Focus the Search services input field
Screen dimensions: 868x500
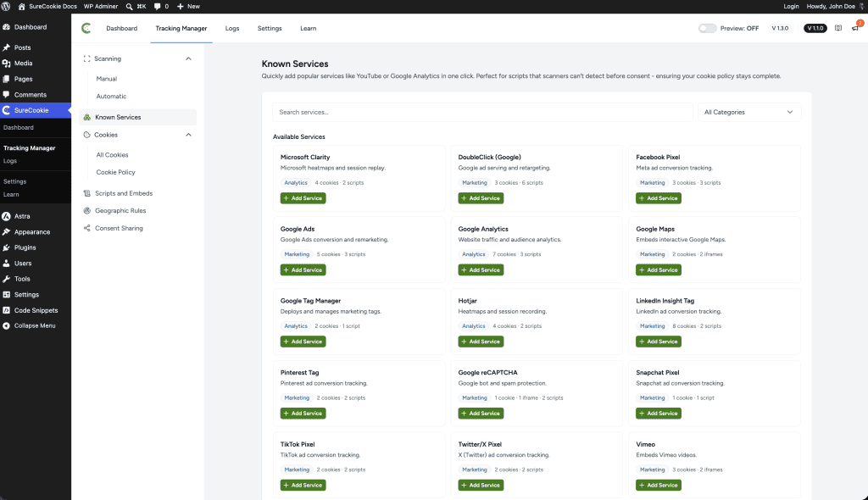pyautogui.click(x=482, y=113)
